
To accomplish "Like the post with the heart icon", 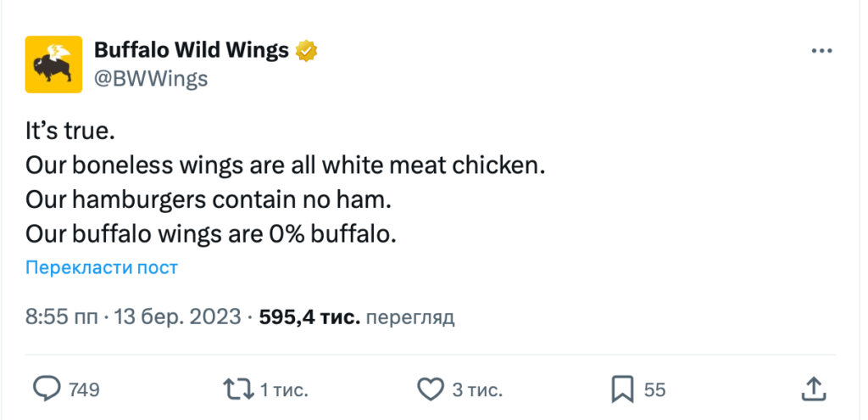I will pyautogui.click(x=431, y=389).
